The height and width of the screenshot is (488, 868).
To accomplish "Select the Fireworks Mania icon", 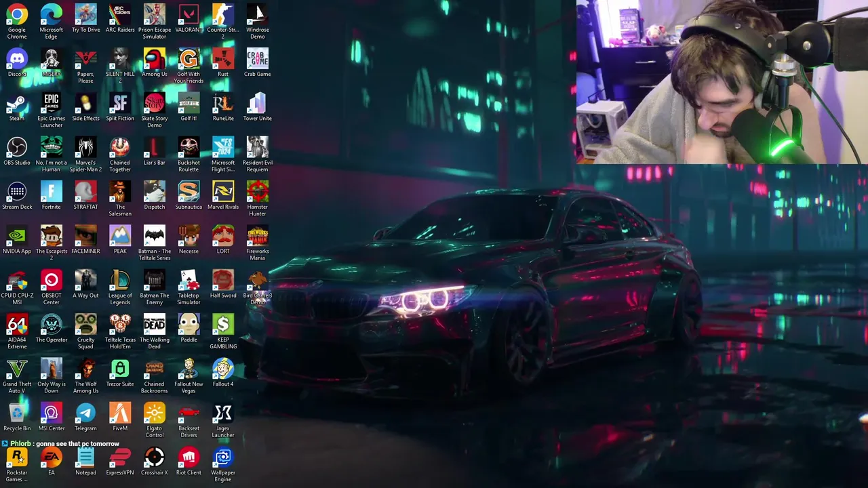I will (258, 236).
